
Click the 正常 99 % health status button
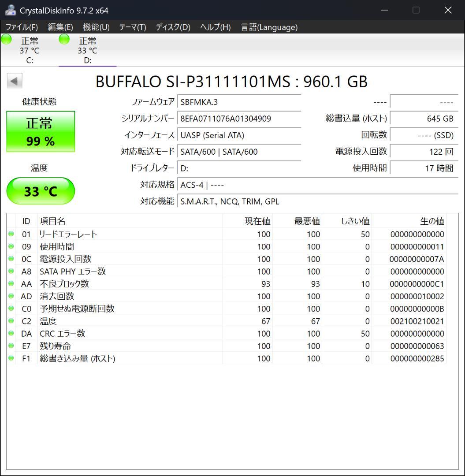click(x=41, y=131)
